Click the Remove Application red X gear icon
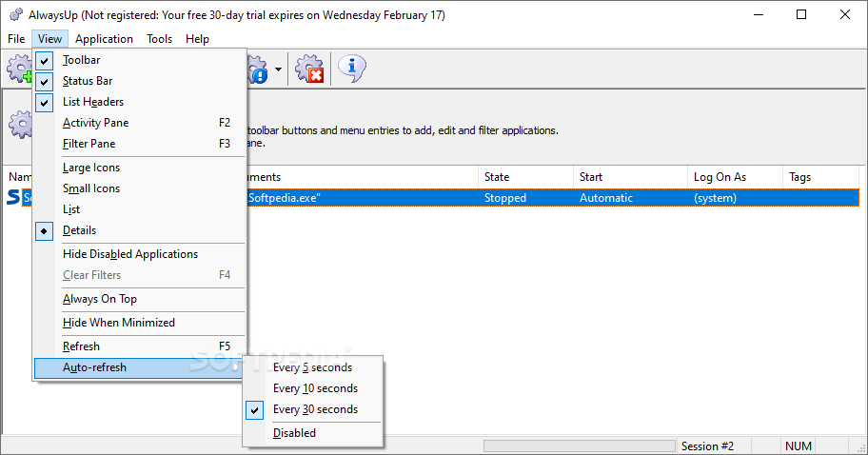This screenshot has height=455, width=868. pyautogui.click(x=308, y=69)
